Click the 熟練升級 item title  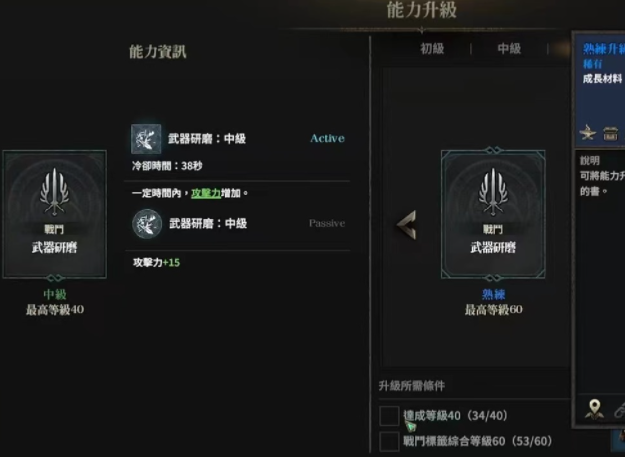[604, 49]
